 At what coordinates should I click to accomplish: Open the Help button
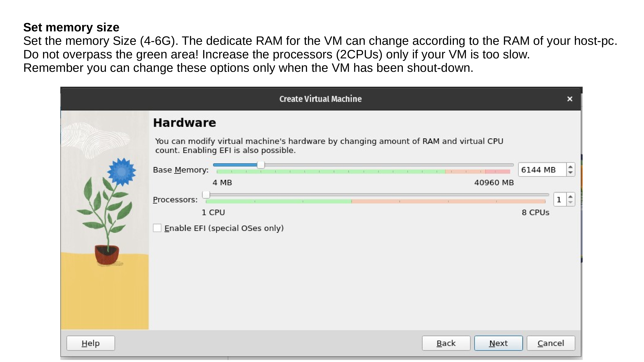tap(91, 343)
